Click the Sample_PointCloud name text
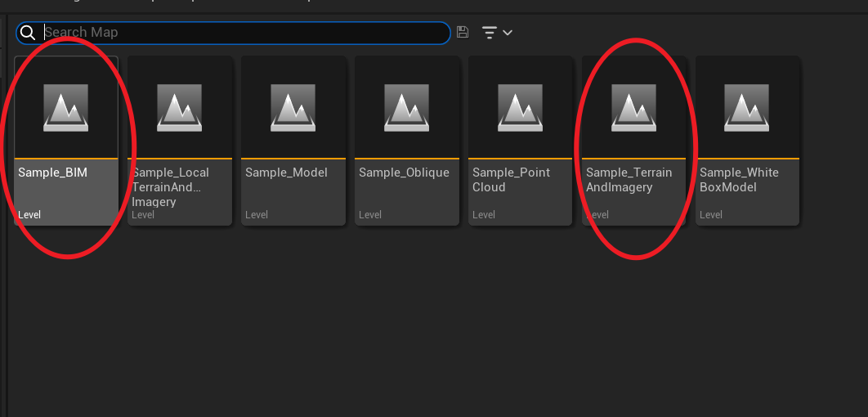868x417 pixels. click(x=512, y=180)
